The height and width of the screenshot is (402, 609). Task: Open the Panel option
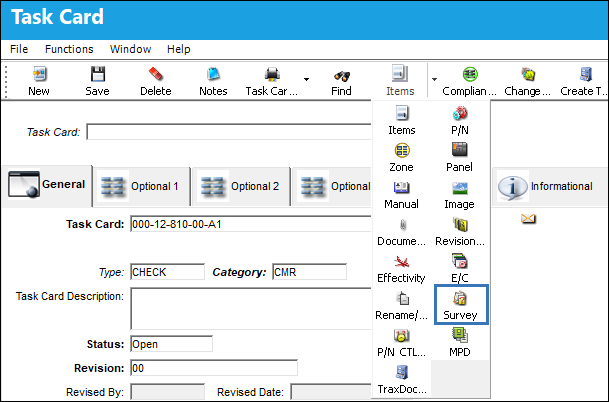[459, 158]
